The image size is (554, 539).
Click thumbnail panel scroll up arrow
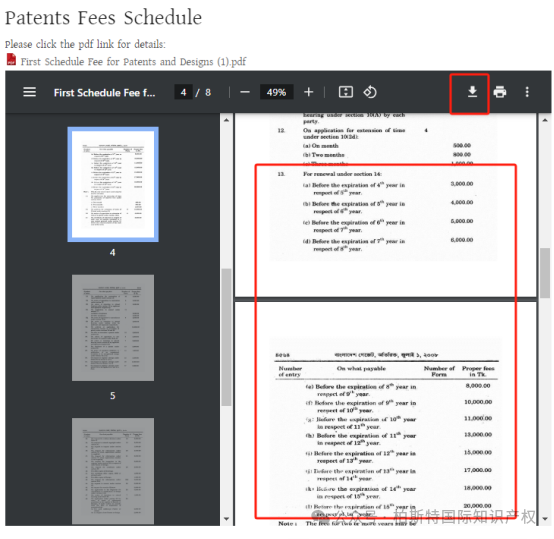tap(226, 120)
